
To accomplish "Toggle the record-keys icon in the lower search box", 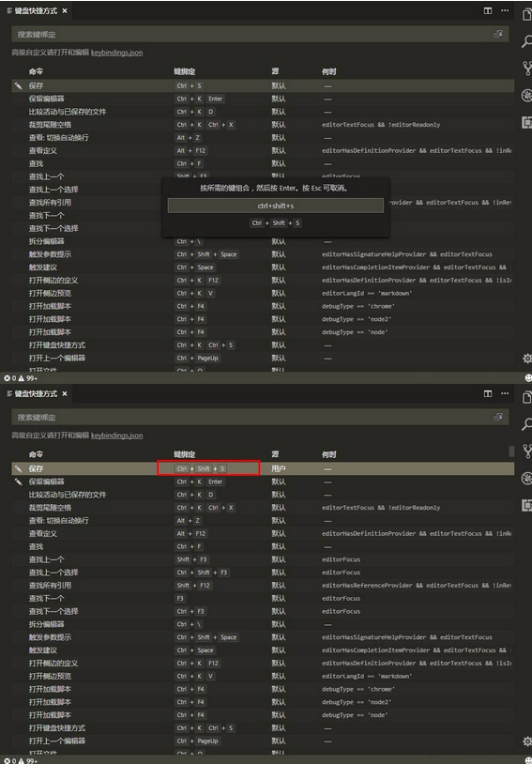I will pyautogui.click(x=498, y=417).
